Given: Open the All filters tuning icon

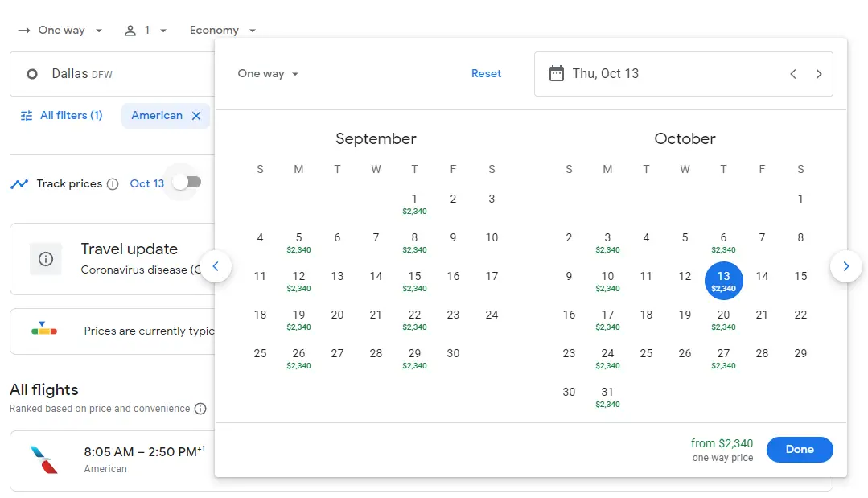Looking at the screenshot, I should (27, 116).
